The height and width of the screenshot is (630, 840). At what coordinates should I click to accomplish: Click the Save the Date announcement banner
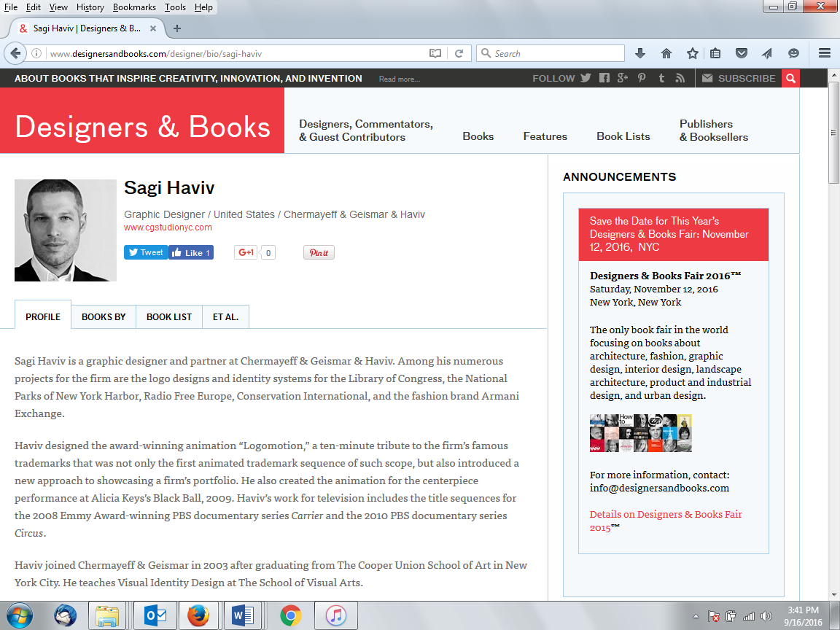[674, 234]
